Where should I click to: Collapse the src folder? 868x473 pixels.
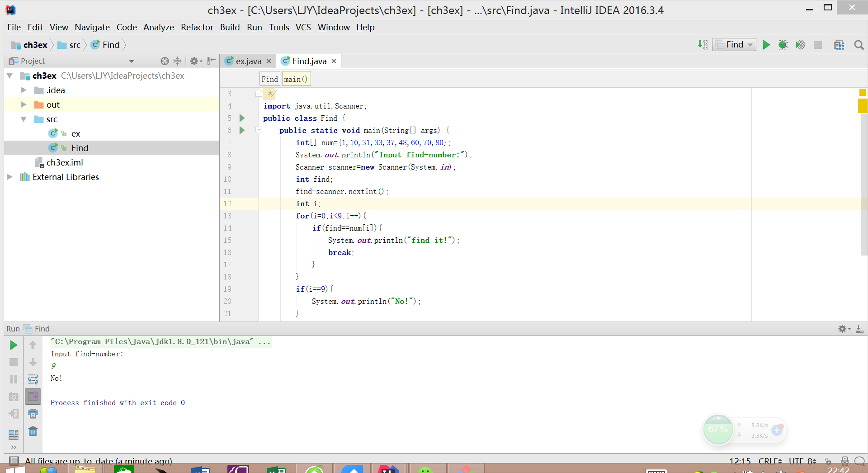[x=24, y=119]
